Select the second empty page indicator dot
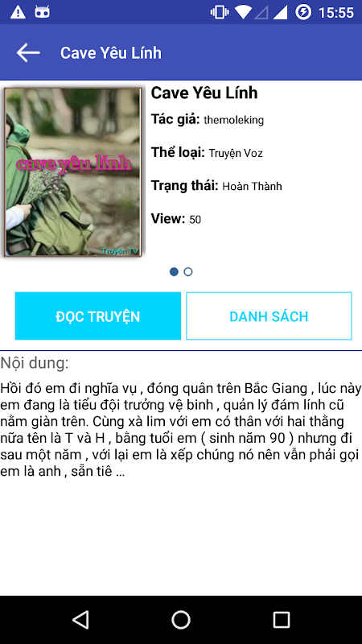 (x=188, y=271)
